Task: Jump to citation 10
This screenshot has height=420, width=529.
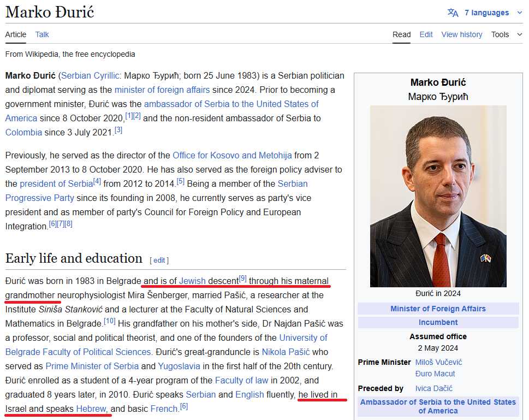Action: 110,321
